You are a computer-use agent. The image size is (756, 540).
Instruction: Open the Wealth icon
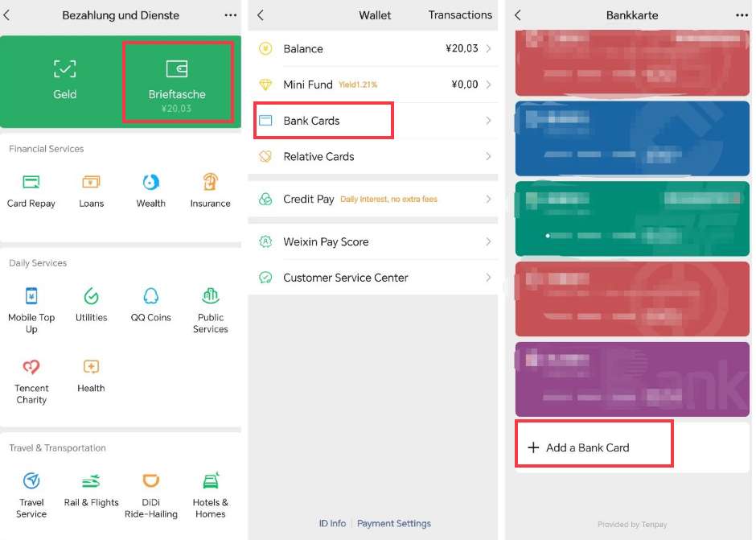tap(151, 182)
